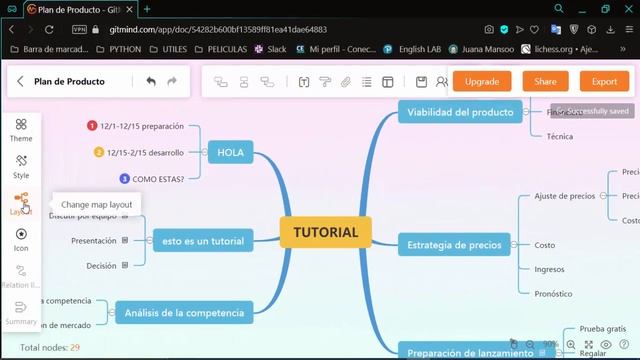
Task: Select the Viabilidad del producto node
Action: [x=460, y=112]
